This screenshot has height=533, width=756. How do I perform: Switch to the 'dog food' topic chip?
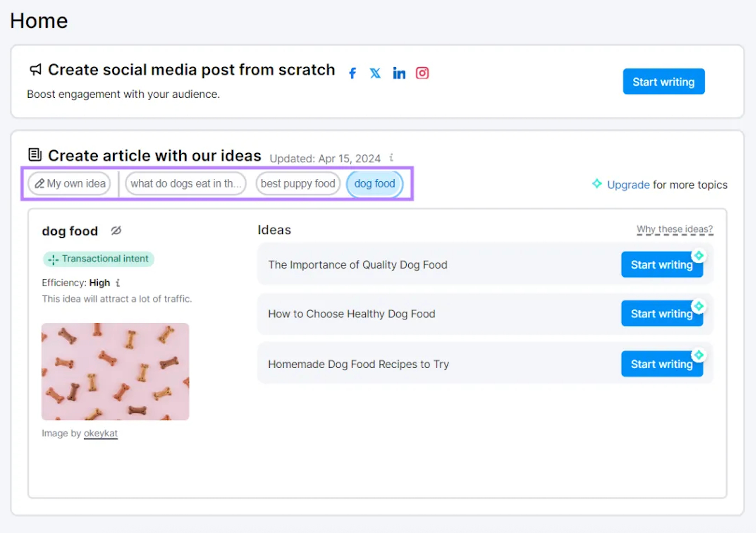pyautogui.click(x=374, y=184)
